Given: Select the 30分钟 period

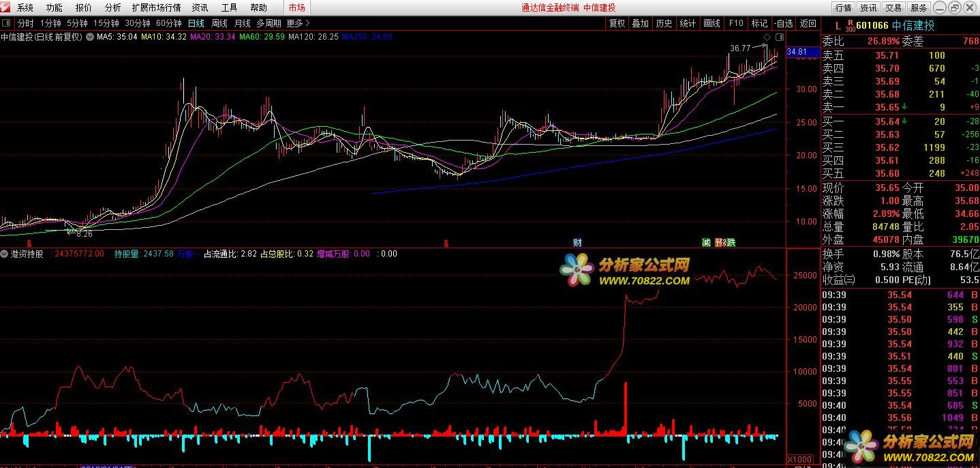Looking at the screenshot, I should [138, 23].
